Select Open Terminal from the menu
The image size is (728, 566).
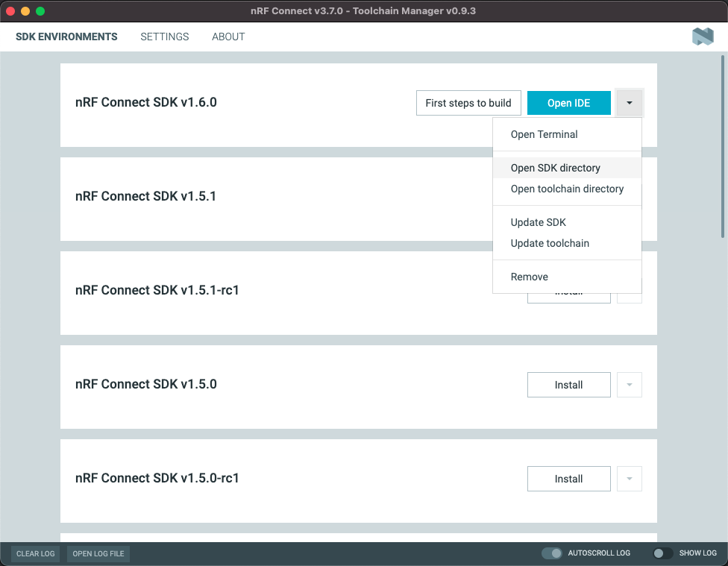pyautogui.click(x=567, y=134)
